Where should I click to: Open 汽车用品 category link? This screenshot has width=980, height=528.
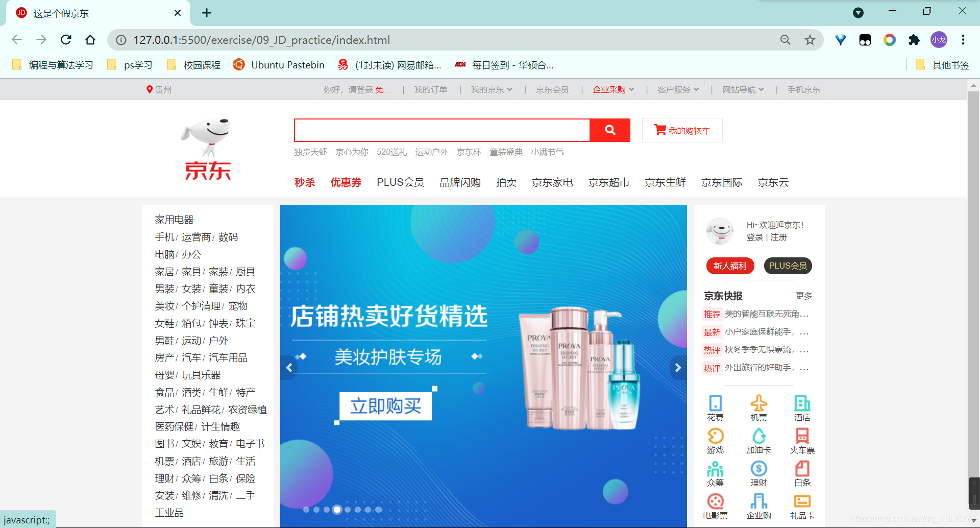click(x=228, y=357)
